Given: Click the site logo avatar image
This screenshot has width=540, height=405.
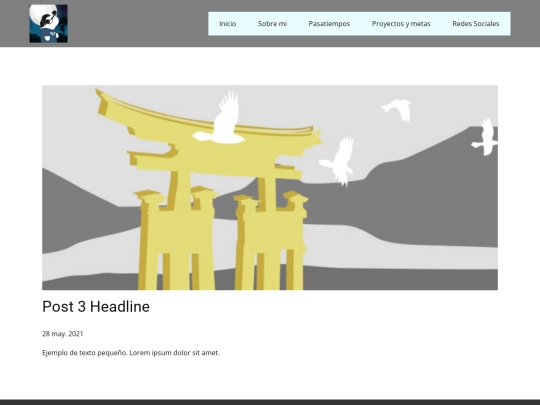Looking at the screenshot, I should pyautogui.click(x=48, y=23).
